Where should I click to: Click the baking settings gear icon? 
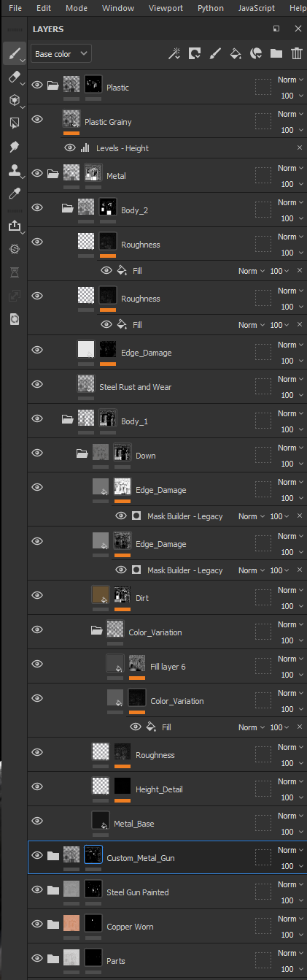(13, 249)
